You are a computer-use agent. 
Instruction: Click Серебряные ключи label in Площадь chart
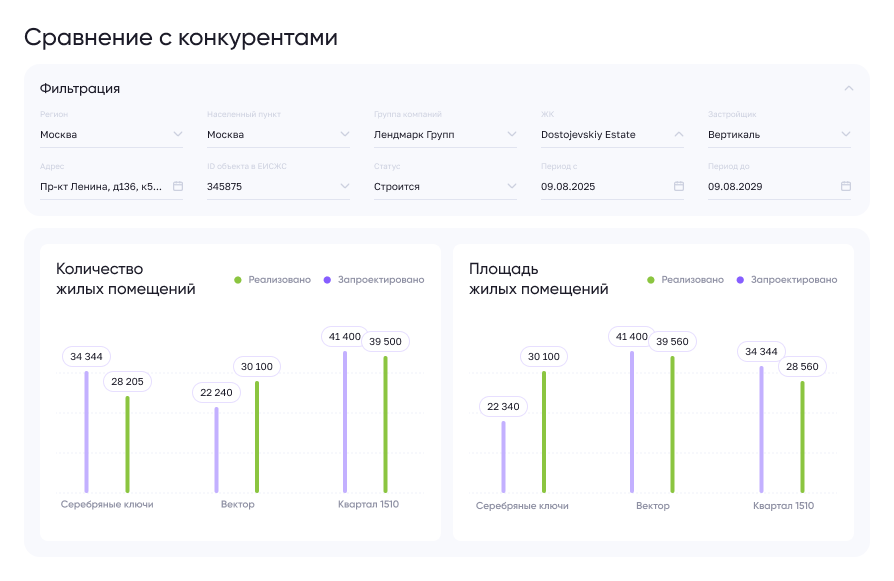(522, 506)
